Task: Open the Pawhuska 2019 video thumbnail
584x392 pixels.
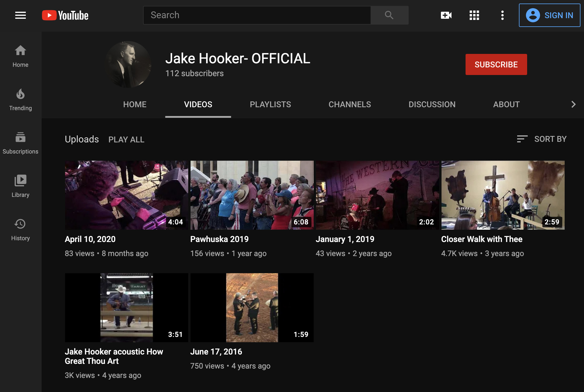Action: tap(252, 195)
